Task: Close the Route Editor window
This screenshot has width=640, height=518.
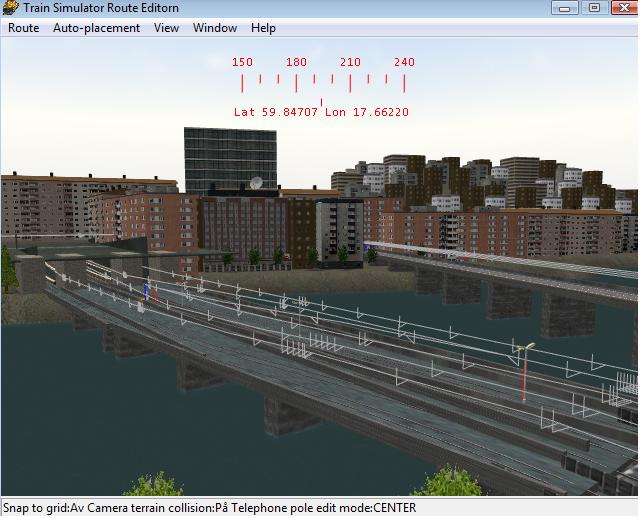Action: click(x=624, y=7)
